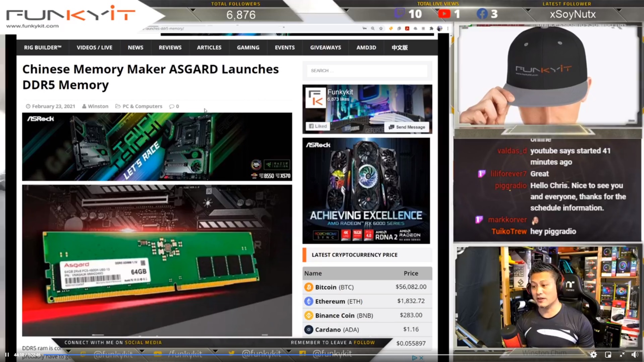Click the site SEARCH input field
The height and width of the screenshot is (362, 644).
point(367,71)
